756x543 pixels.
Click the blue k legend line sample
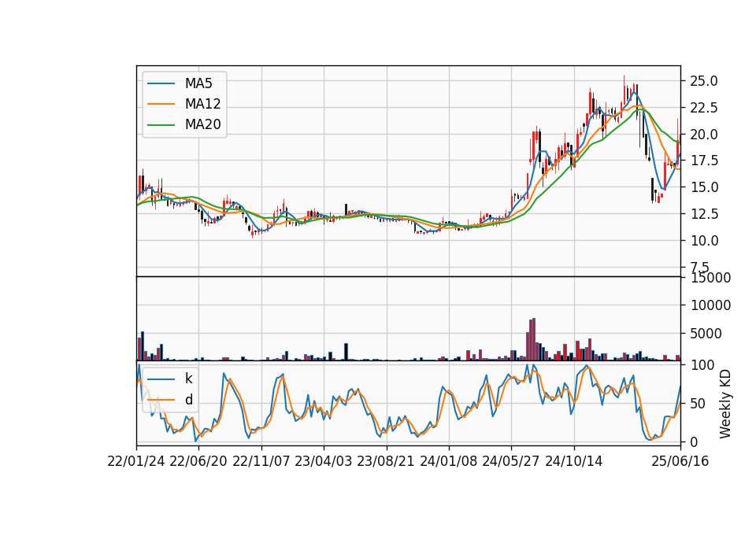coord(161,379)
